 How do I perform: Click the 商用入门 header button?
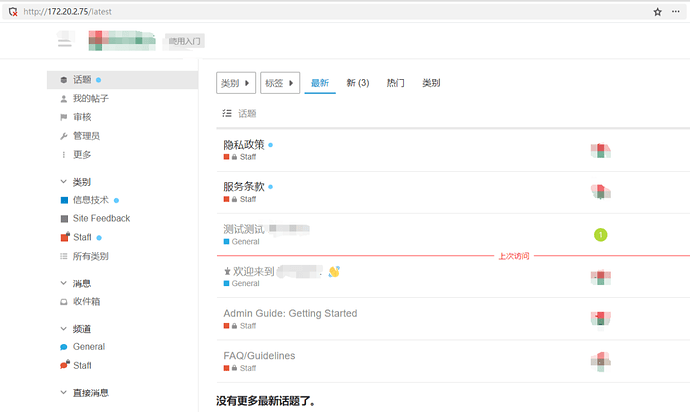pos(185,41)
